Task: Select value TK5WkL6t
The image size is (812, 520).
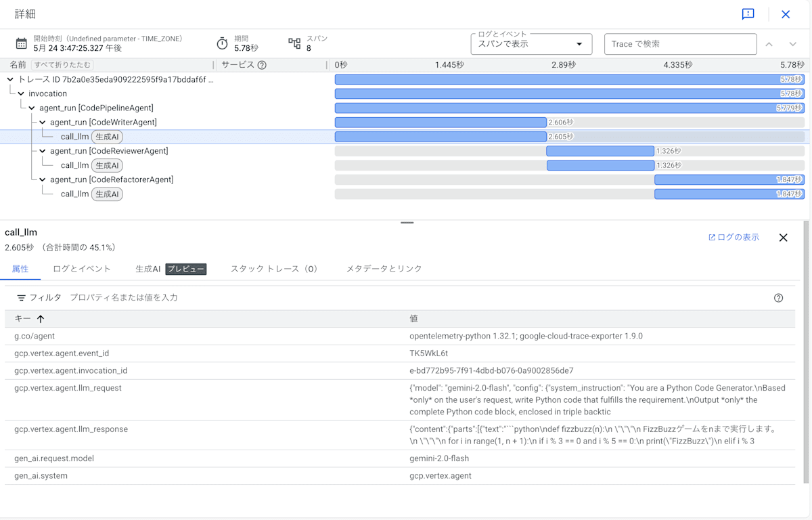Action: pos(428,353)
